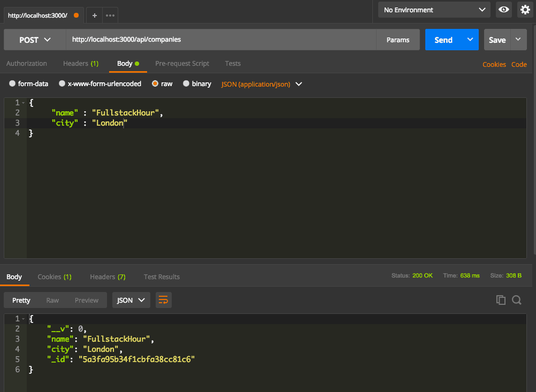This screenshot has width=536, height=392.
Task: Open tab options with three-dots icon
Action: pyautogui.click(x=110, y=16)
